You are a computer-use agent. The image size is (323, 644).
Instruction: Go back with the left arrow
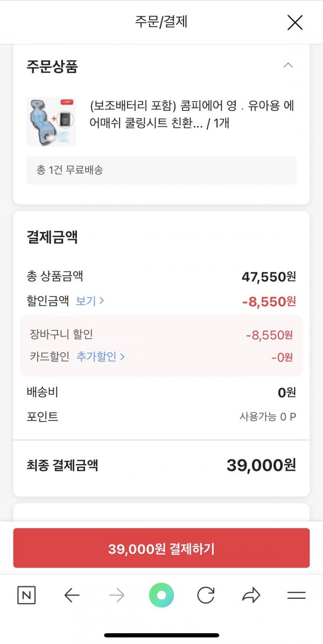point(72,595)
